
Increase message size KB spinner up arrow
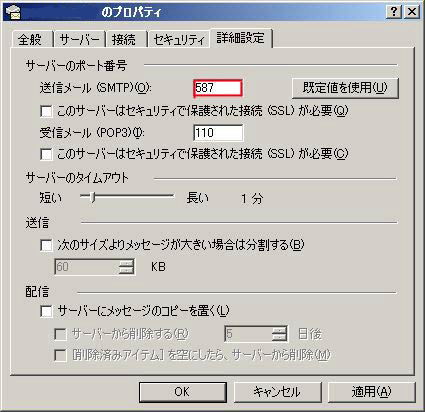coord(126,263)
